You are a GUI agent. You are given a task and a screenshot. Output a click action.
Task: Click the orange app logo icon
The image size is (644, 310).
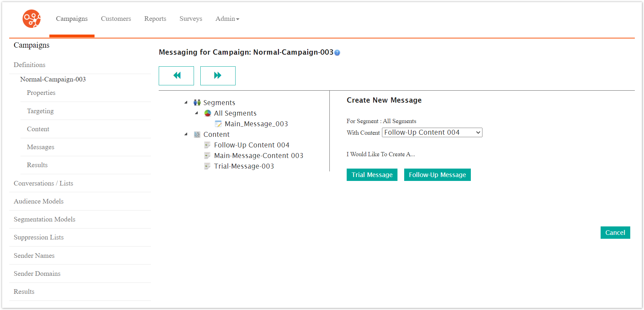(31, 19)
